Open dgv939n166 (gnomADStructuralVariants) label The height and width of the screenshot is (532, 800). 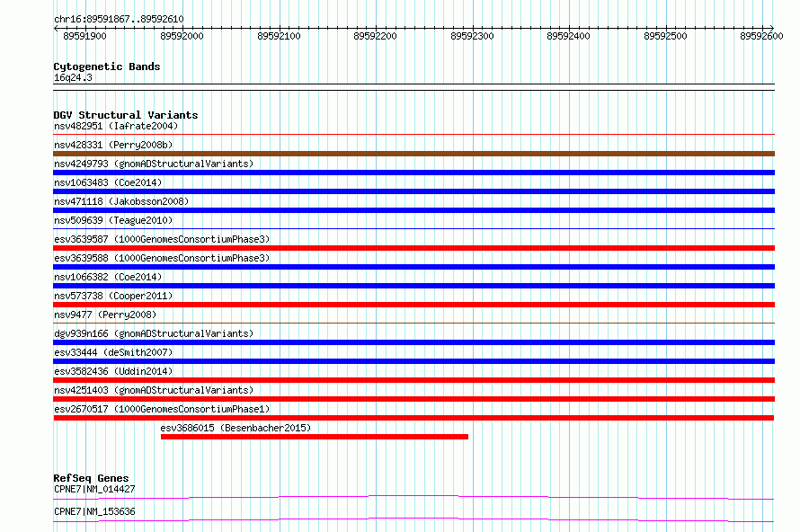coord(154,333)
